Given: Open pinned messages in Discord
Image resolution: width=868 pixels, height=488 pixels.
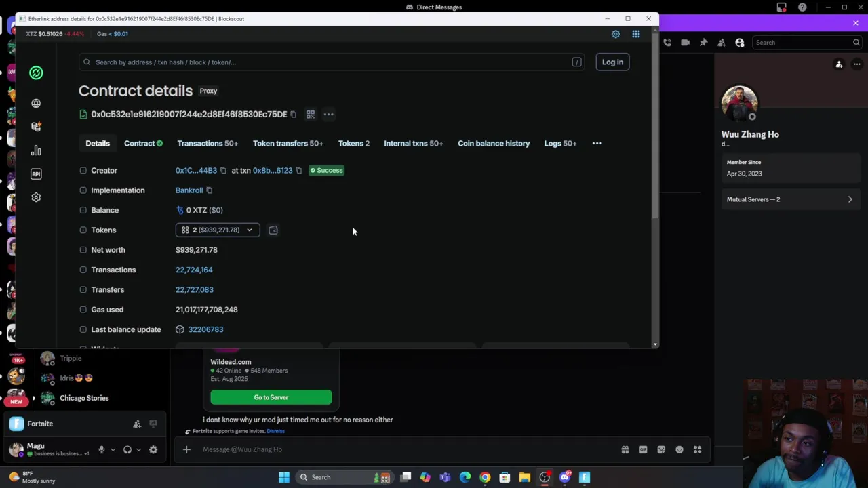Looking at the screenshot, I should click(x=703, y=43).
